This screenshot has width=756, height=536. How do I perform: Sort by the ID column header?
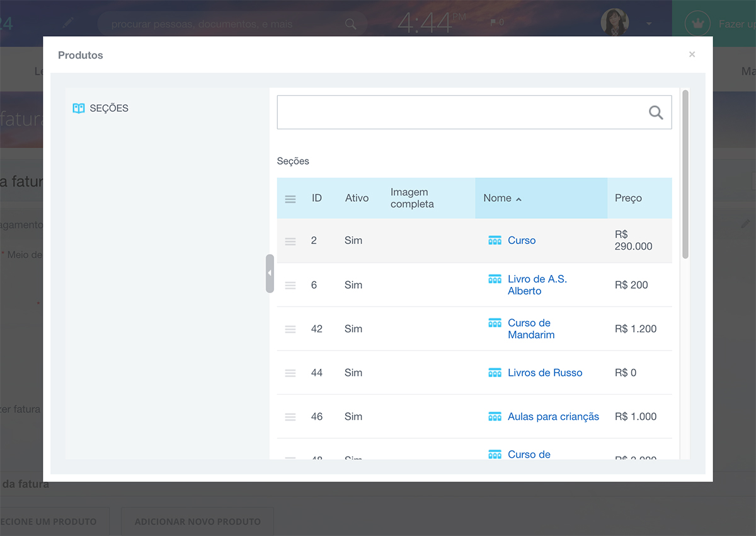317,198
